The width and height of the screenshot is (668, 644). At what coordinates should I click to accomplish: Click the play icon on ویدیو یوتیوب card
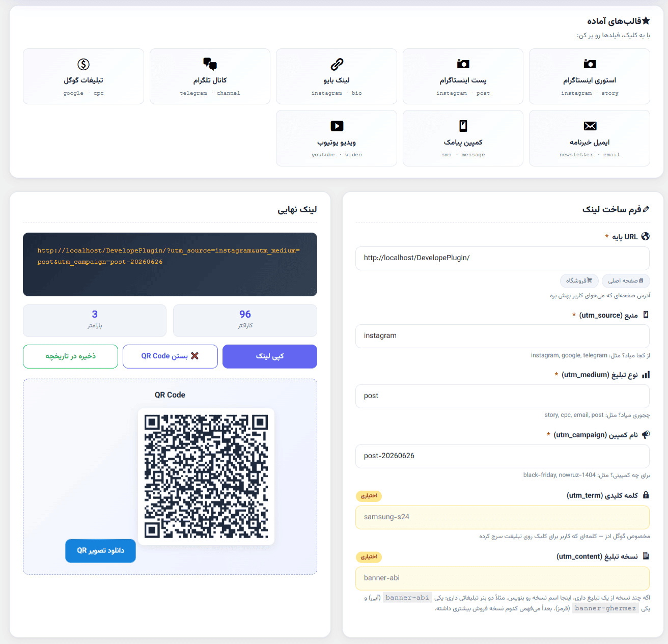(x=337, y=126)
